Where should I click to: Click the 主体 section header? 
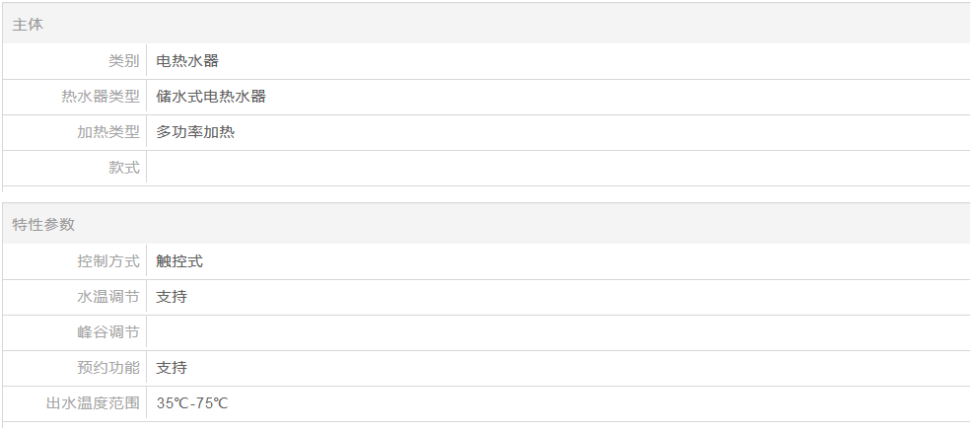pos(28,25)
